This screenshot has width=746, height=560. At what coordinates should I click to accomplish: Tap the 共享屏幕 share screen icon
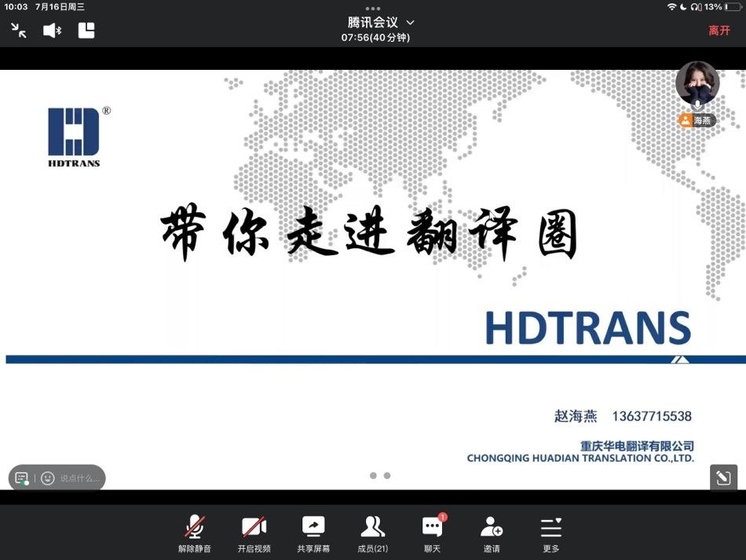(313, 526)
